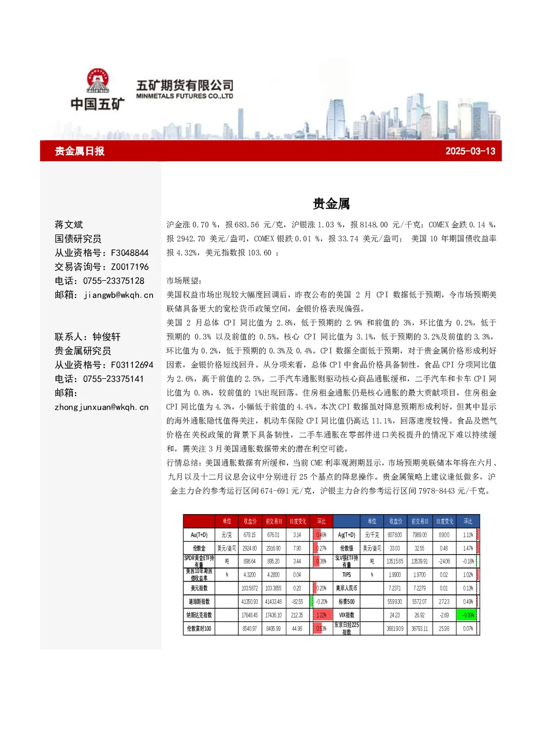535x756 pixels.
Task: Click the '纳斯达克指数' row label
Action: pyautogui.click(x=199, y=615)
